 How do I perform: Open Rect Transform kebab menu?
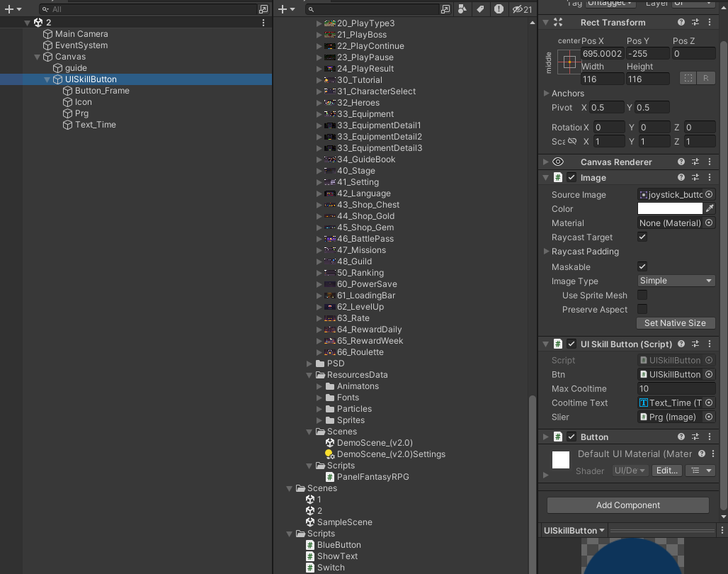pyautogui.click(x=710, y=22)
